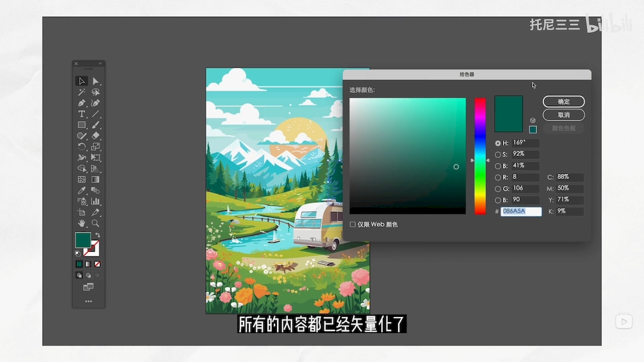This screenshot has width=644, height=362.
Task: Select the R red radio button
Action: (x=498, y=177)
